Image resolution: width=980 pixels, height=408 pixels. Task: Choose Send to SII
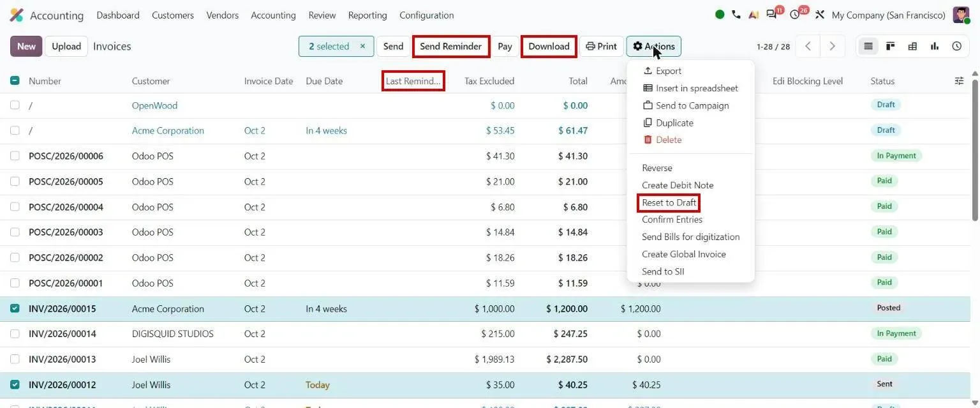(x=663, y=271)
